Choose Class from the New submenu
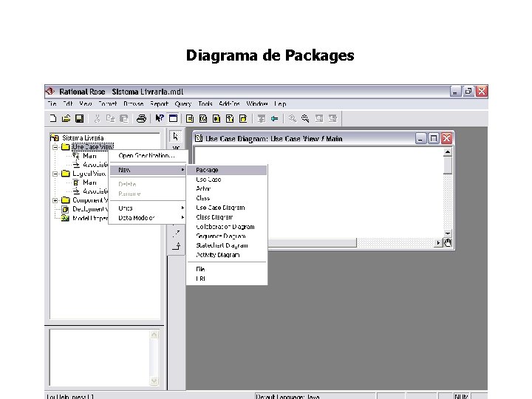 227,198
